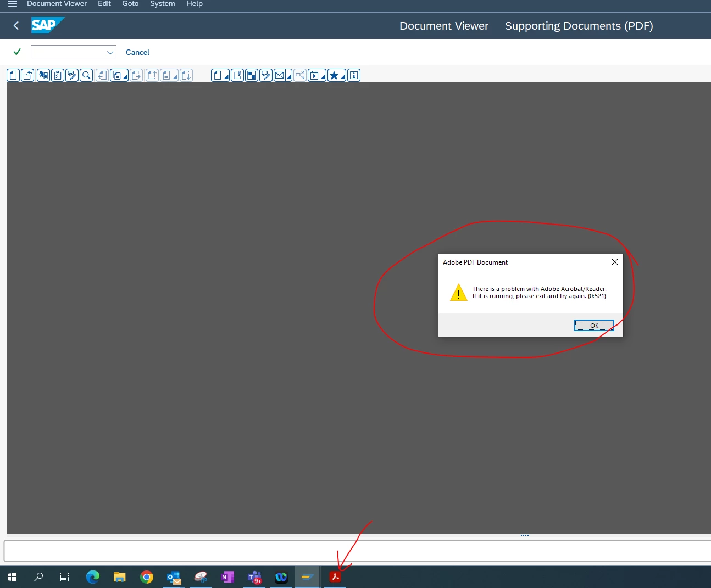Screen dimensions: 711x588
Task: Open the System menu
Action: pyautogui.click(x=163, y=4)
